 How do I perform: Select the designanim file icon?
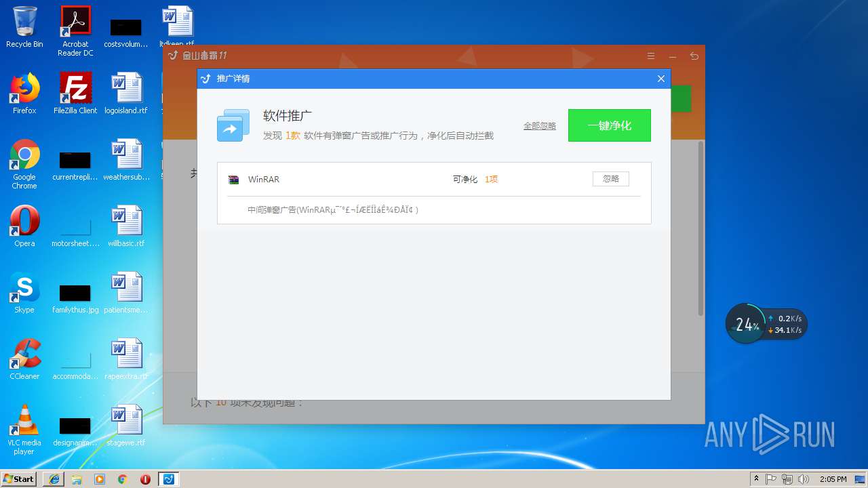pyautogui.click(x=75, y=430)
